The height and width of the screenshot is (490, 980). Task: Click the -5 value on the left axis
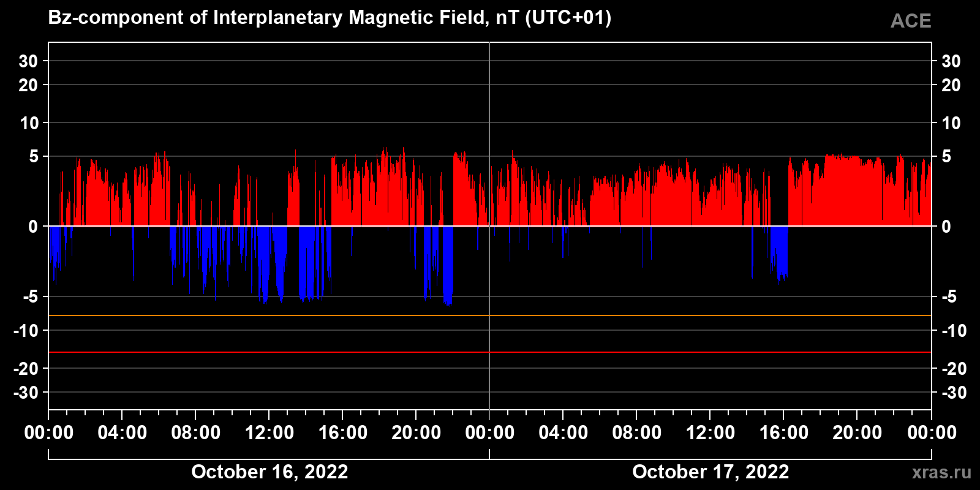pos(31,297)
